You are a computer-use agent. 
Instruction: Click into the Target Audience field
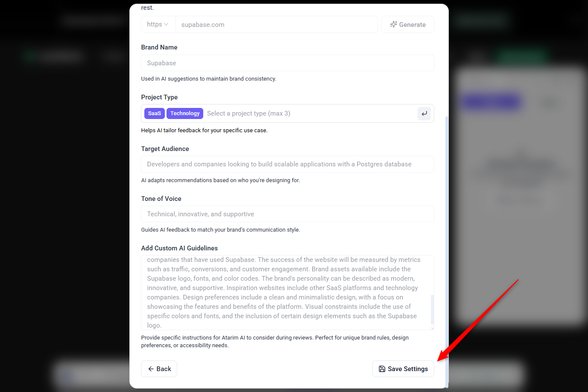(287, 164)
